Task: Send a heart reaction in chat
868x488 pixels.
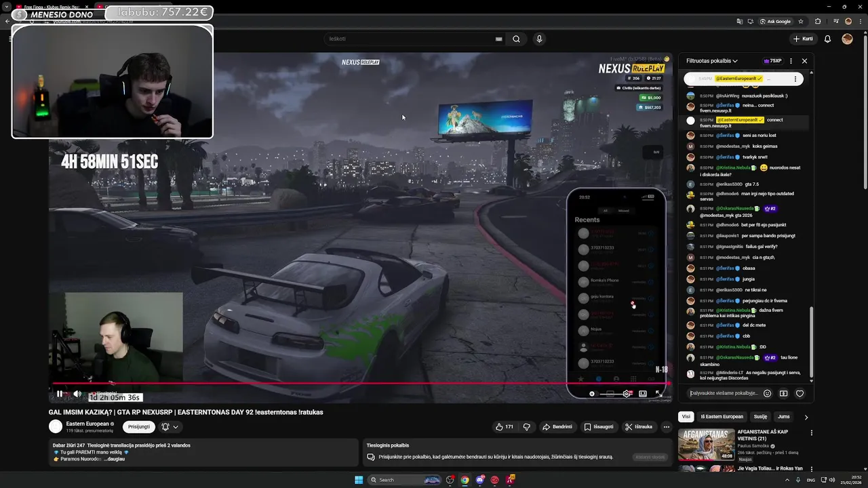Action: [x=800, y=393]
